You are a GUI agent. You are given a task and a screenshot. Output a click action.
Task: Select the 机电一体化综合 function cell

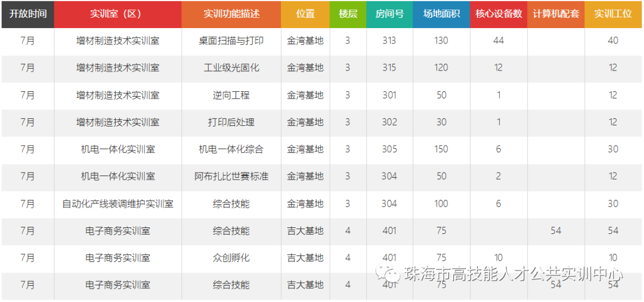pyautogui.click(x=231, y=149)
